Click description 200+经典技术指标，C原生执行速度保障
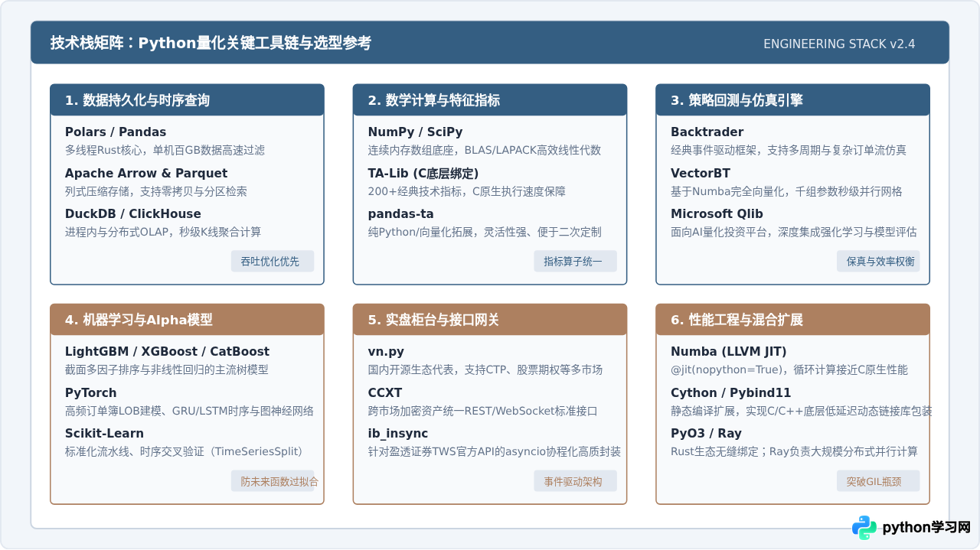 (x=467, y=191)
